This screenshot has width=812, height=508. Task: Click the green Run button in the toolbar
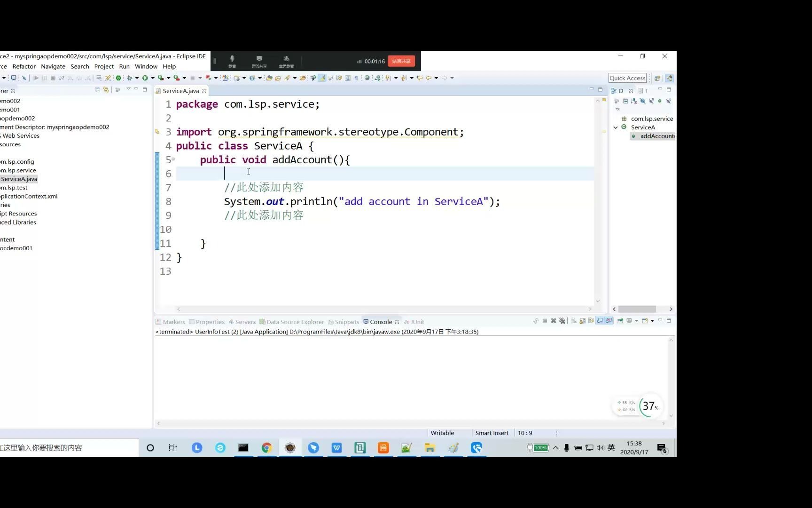tap(145, 78)
